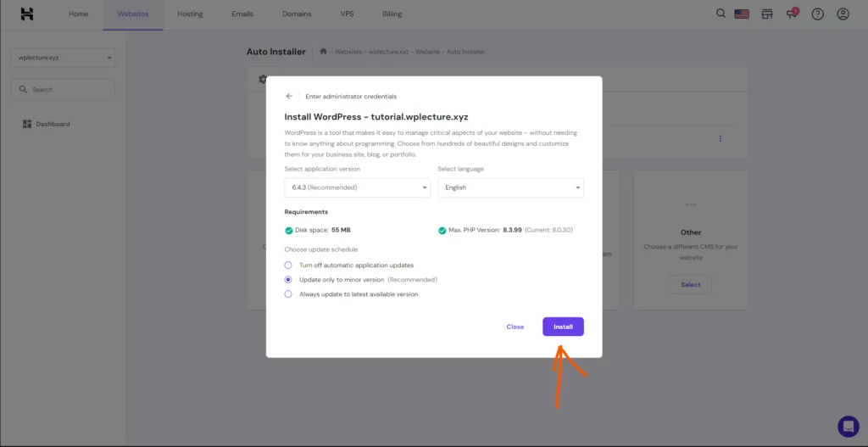This screenshot has height=447, width=868.
Task: Open the marketplace store icon
Action: coord(766,14)
